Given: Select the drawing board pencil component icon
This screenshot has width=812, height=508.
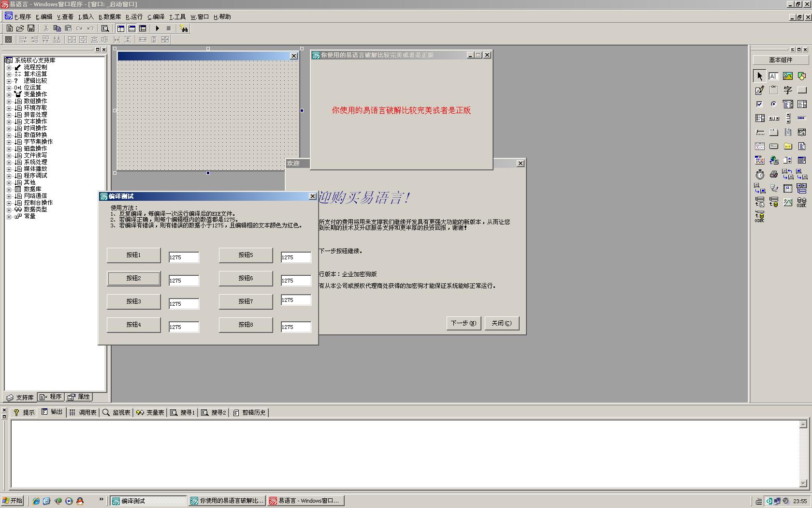Looking at the screenshot, I should [x=759, y=90].
